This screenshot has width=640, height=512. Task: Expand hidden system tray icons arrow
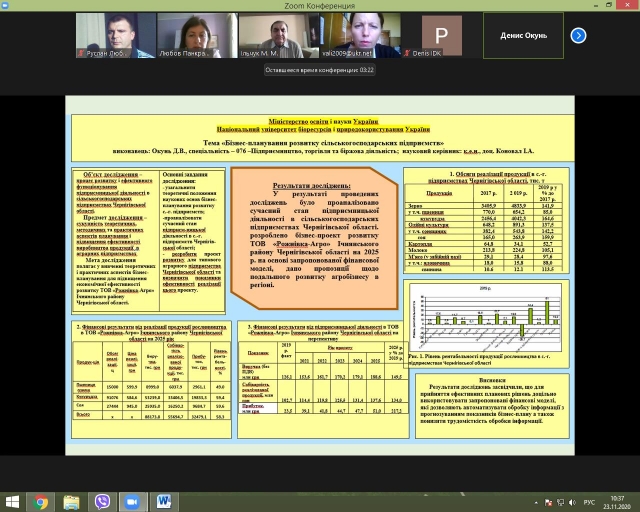(x=536, y=503)
